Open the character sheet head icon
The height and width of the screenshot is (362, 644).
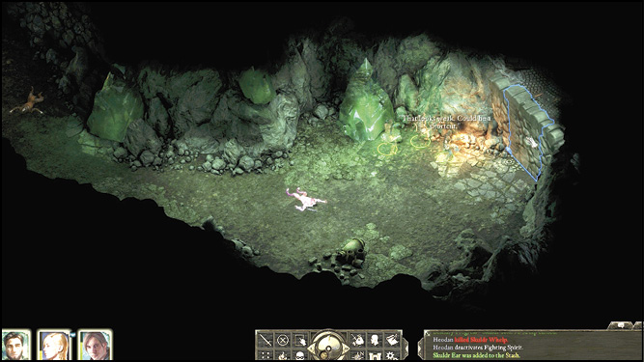(375, 340)
